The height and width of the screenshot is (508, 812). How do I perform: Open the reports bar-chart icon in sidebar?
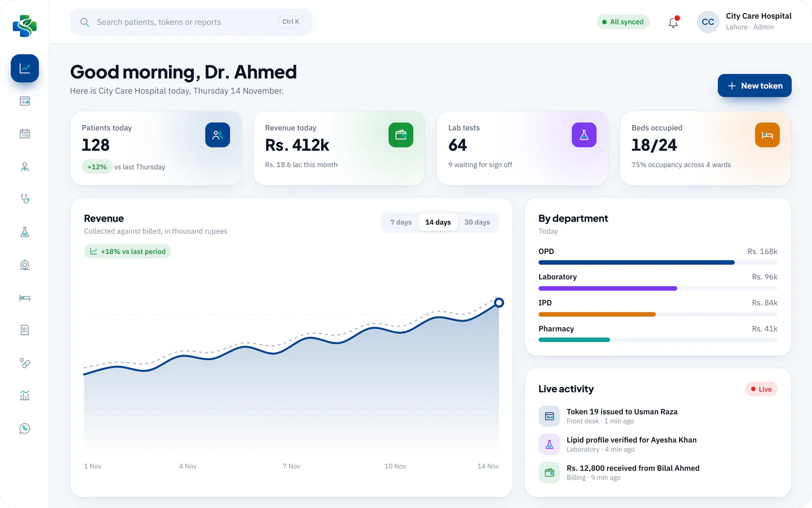click(25, 396)
